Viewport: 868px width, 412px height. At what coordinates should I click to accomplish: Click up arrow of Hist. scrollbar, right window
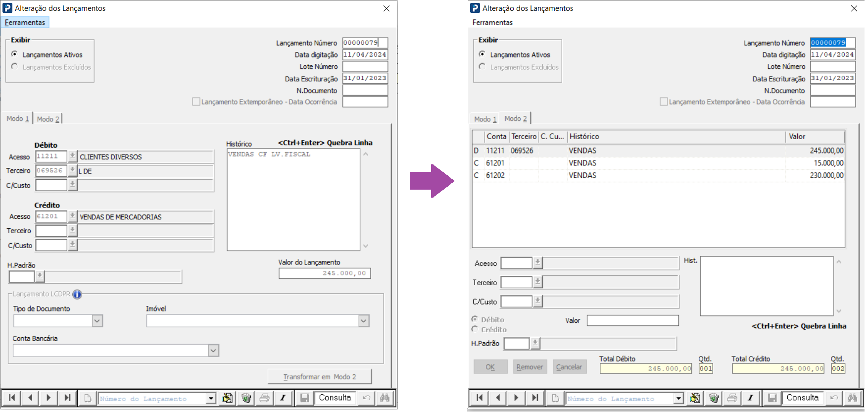click(x=839, y=262)
